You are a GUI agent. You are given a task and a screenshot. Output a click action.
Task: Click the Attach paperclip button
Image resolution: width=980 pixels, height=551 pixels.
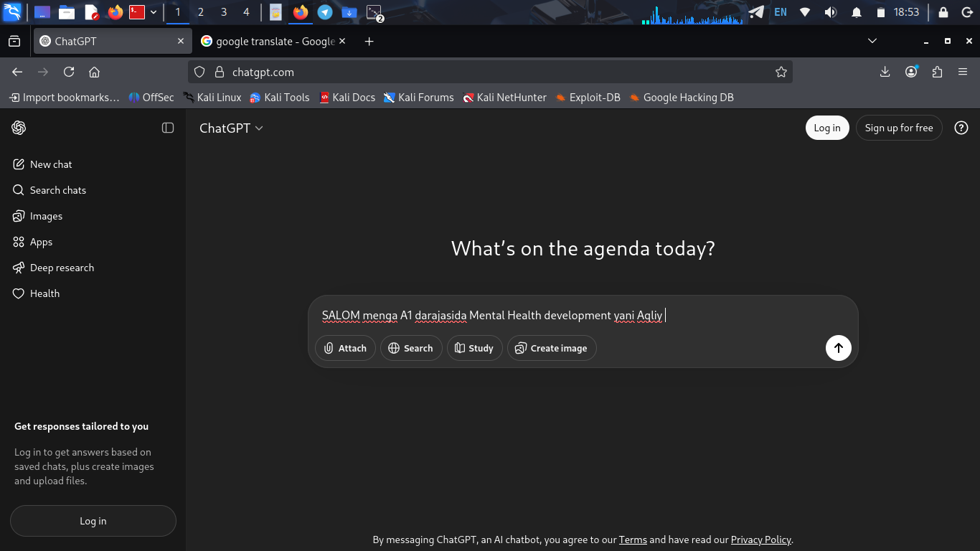(x=345, y=348)
